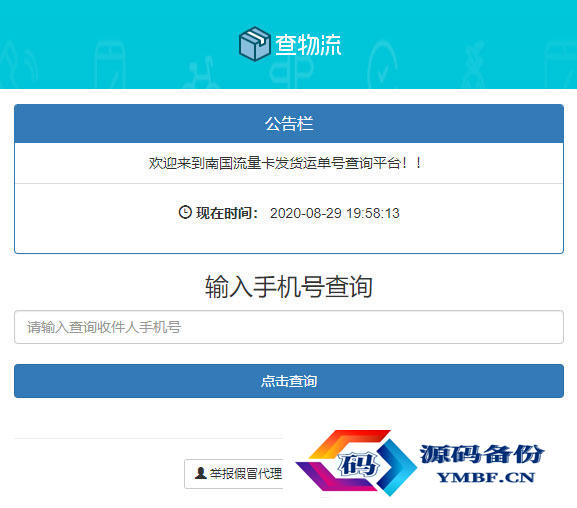Viewport: 577px width, 508px height.
Task: Select the 2020-08-29 19:58:13 timestamp
Action: pyautogui.click(x=334, y=213)
